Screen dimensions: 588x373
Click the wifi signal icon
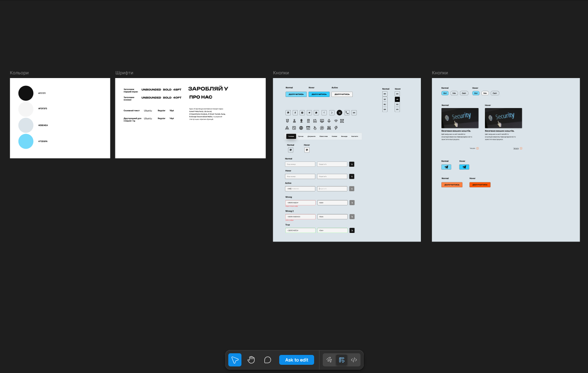pos(336,121)
